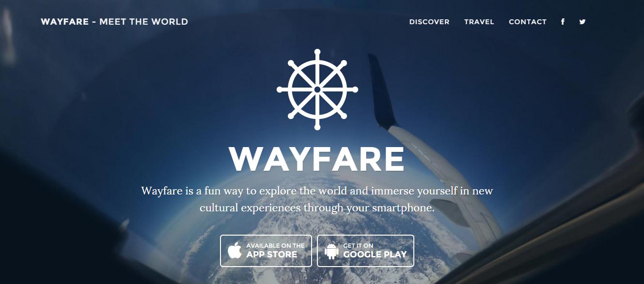
Task: Click the ship's wheel logo
Action: pyautogui.click(x=317, y=90)
